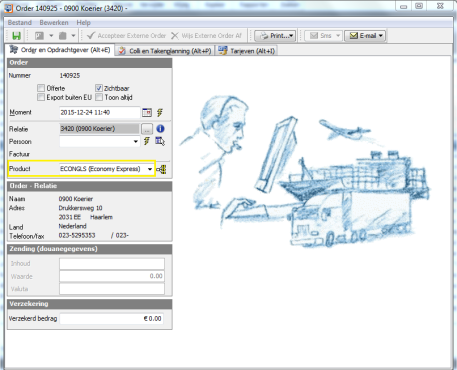This screenshot has height=370, width=457.
Task: Enable Export buiten EU checkbox
Action: (x=41, y=97)
